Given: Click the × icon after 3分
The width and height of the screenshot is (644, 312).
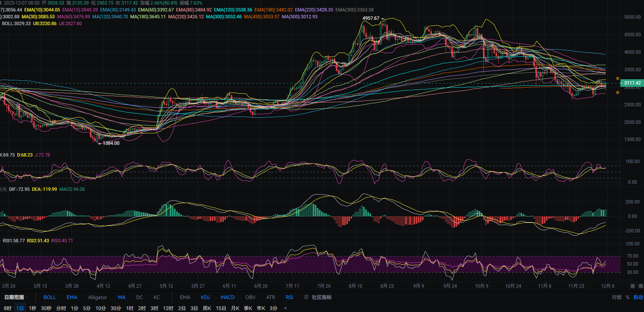Looking at the screenshot, I should [285, 308].
